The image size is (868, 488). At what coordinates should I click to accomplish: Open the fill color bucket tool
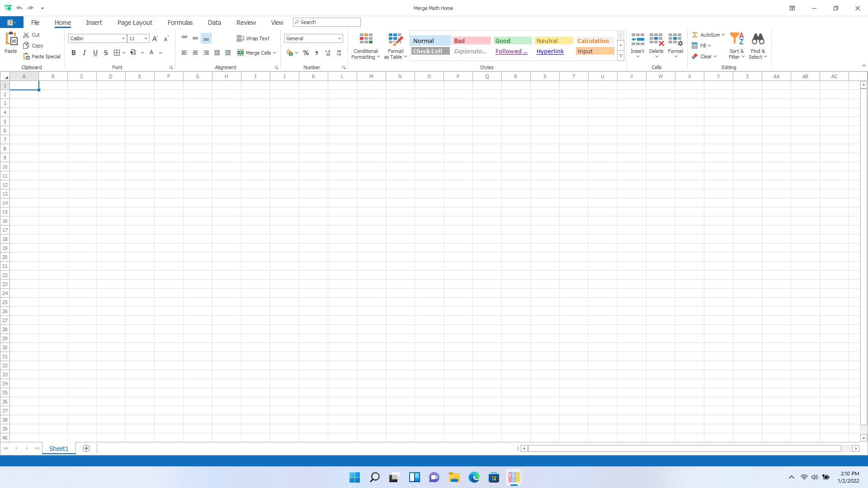point(133,52)
